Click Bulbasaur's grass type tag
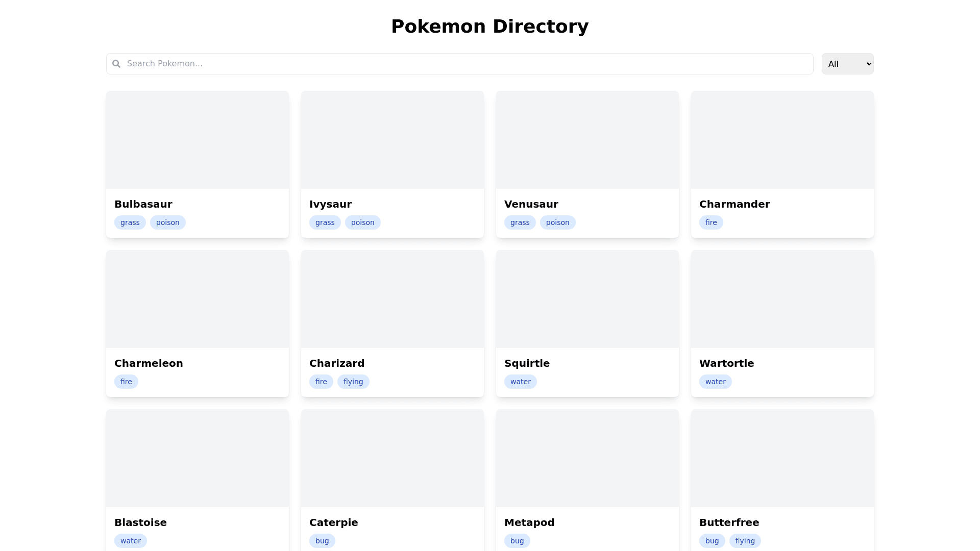The image size is (980, 551). [x=130, y=222]
